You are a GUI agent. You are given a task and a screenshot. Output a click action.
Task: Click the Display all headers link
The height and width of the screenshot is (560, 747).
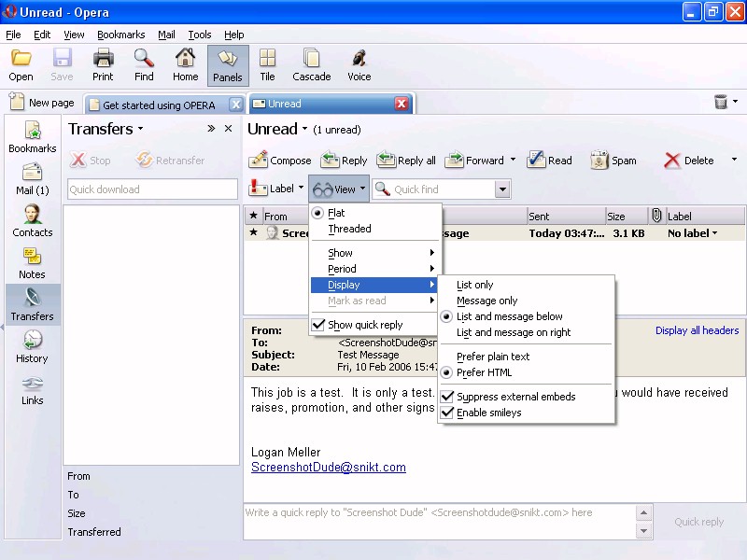click(x=697, y=330)
